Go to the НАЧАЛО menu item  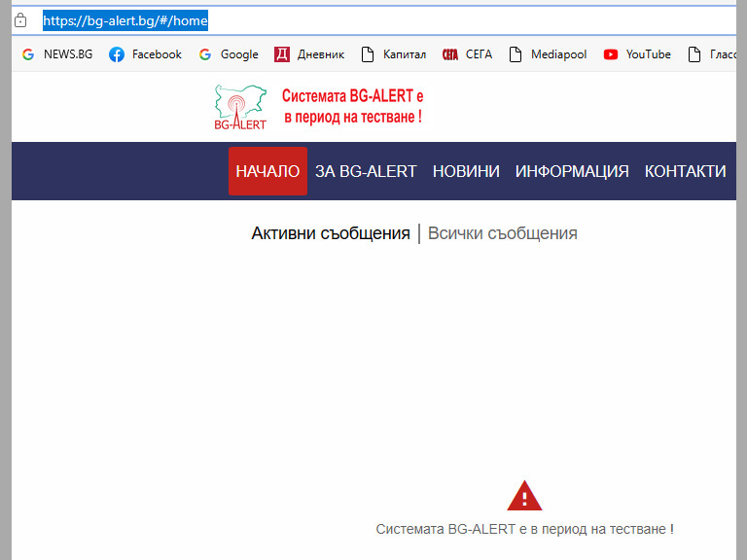coord(267,171)
